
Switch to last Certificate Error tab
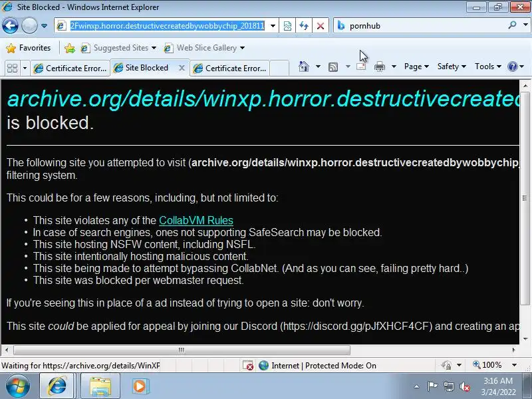(x=230, y=68)
